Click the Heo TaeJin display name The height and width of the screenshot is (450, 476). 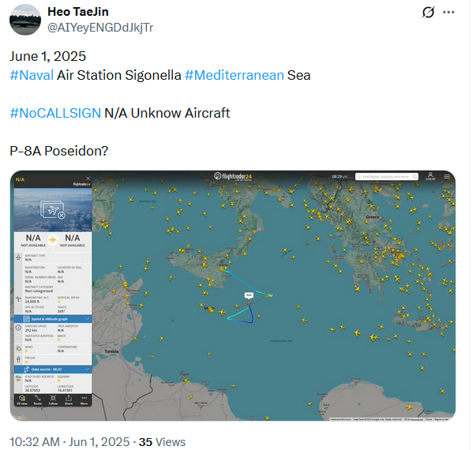tap(78, 12)
